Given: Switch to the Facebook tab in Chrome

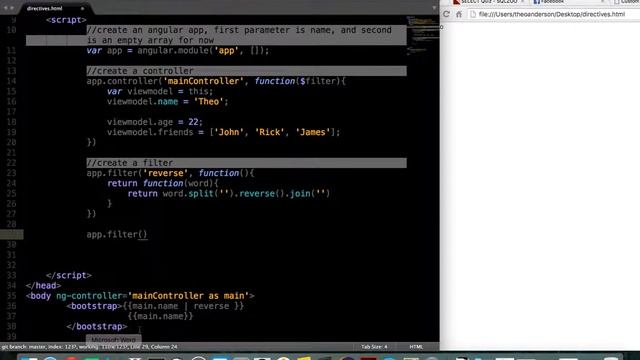Looking at the screenshot, I should click(x=569, y=2).
